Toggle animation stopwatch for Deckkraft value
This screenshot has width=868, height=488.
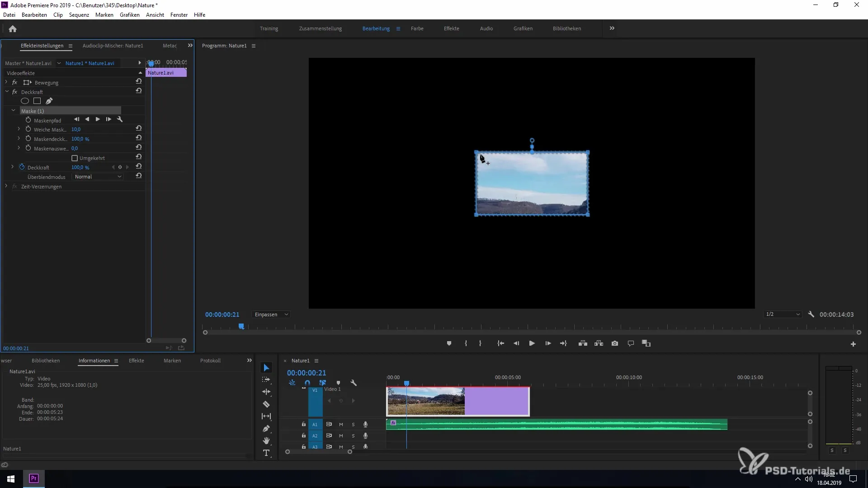22,167
